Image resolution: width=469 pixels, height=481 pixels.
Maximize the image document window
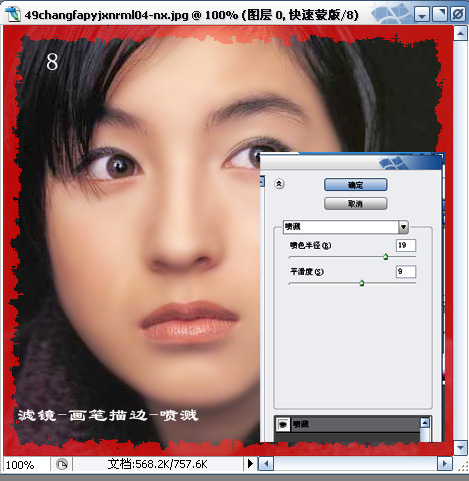[x=440, y=14]
